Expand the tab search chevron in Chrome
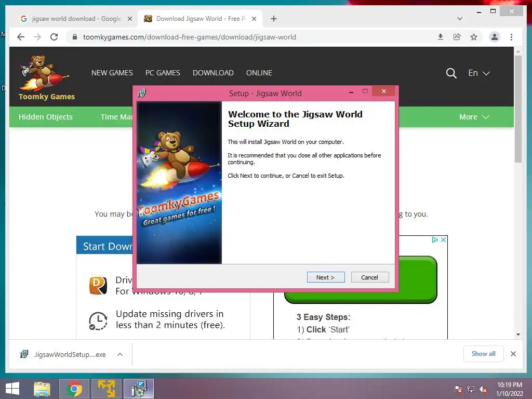532x399 pixels. tap(459, 19)
